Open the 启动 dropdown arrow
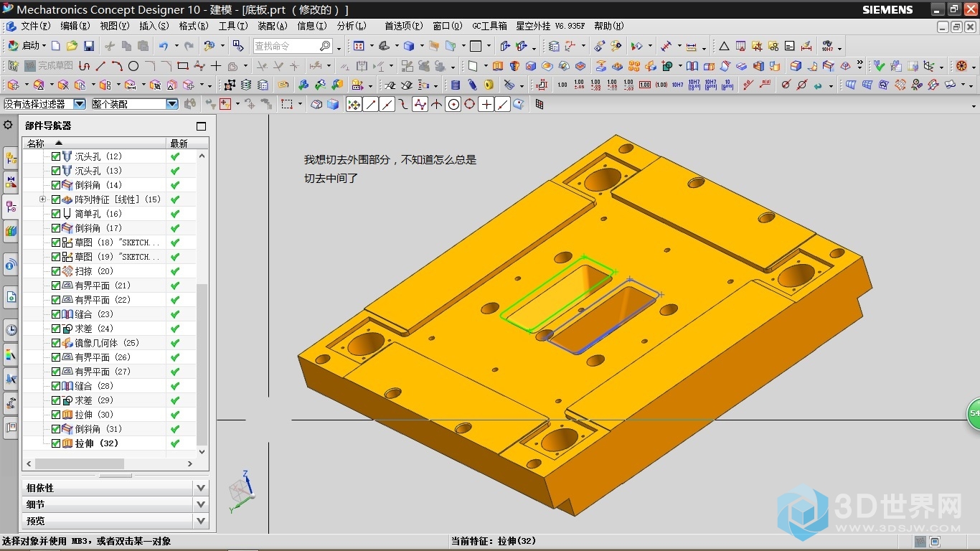Viewport: 980px width, 551px height. 44,46
